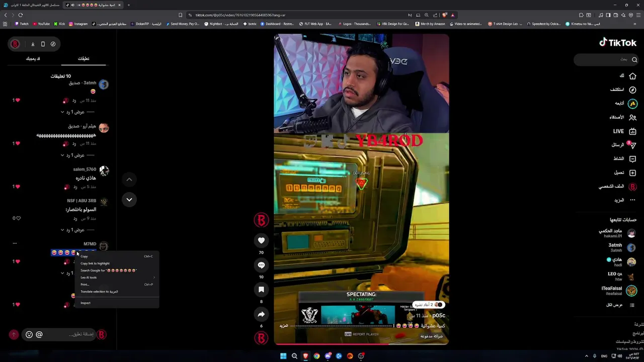Go to next video with down arrow
Viewport: 644px width, 362px height.
pyautogui.click(x=129, y=200)
